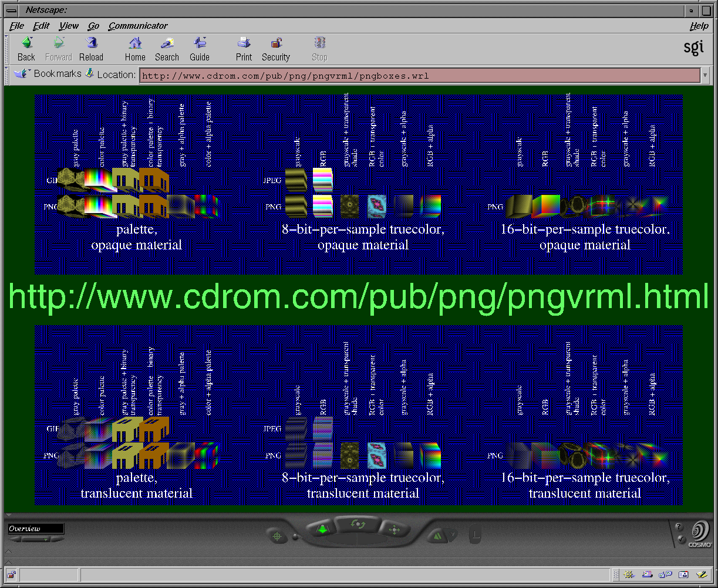
Task: Click the browser status message area
Action: 345,575
